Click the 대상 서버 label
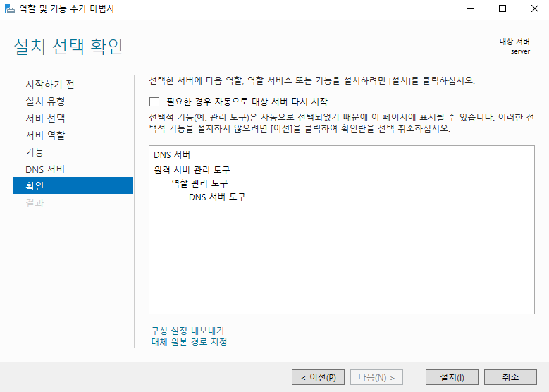 [x=514, y=42]
